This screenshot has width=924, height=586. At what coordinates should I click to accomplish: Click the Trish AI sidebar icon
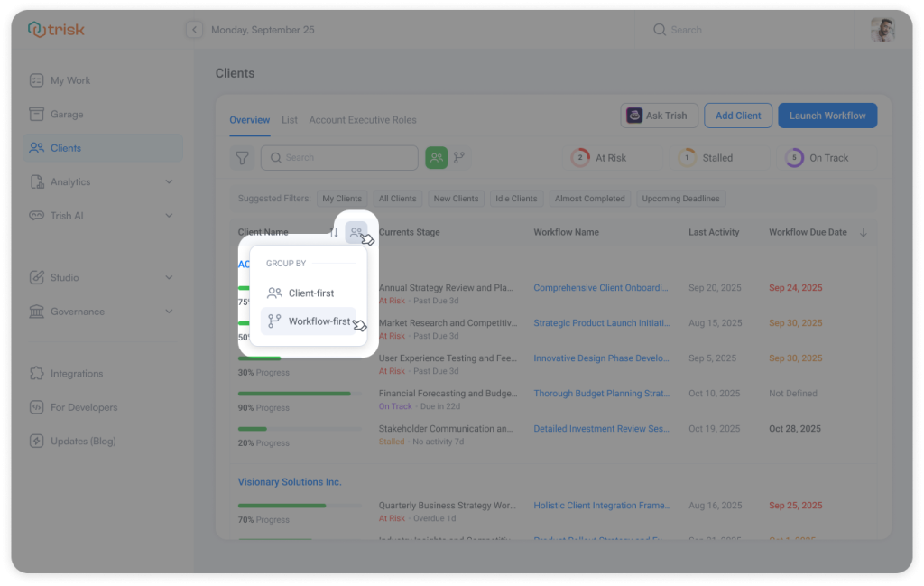pyautogui.click(x=35, y=215)
